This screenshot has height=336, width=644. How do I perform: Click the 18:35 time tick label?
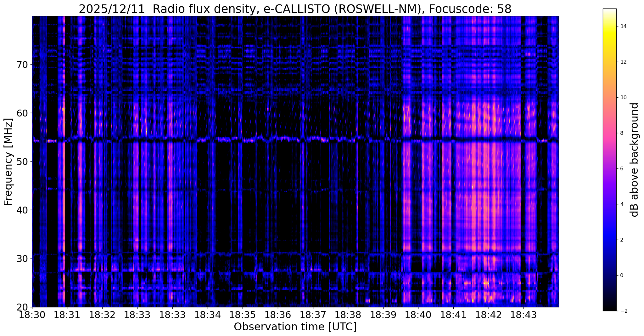[x=243, y=315]
